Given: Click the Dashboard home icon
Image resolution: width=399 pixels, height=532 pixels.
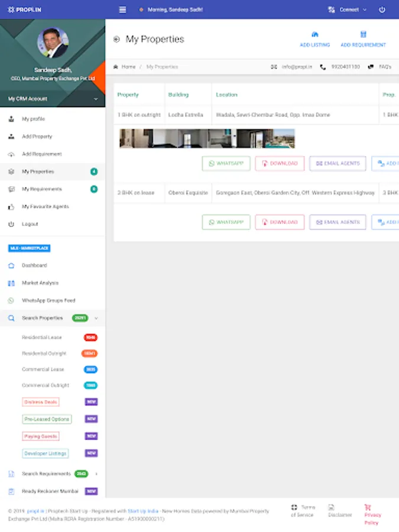Looking at the screenshot, I should (11, 265).
